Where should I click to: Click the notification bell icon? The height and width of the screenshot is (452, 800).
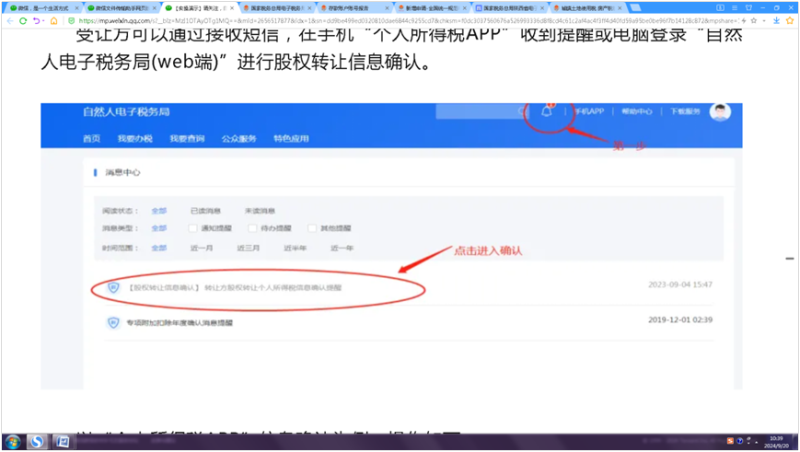tap(546, 111)
